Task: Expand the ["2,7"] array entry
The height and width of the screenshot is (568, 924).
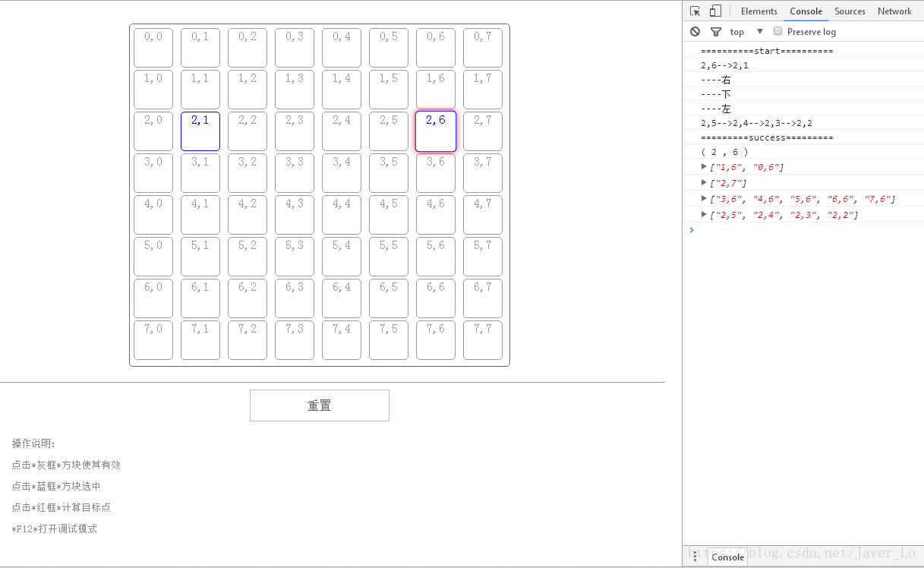Action: pyautogui.click(x=705, y=182)
